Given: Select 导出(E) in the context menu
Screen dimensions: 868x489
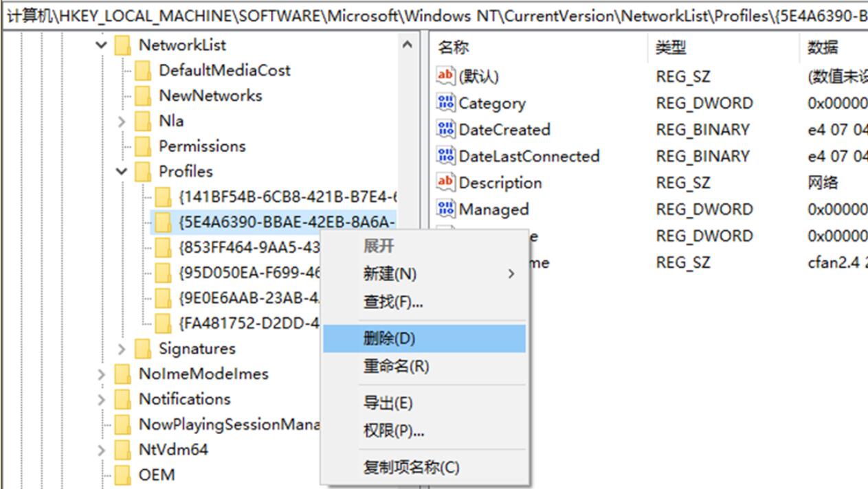Looking at the screenshot, I should click(x=388, y=403).
